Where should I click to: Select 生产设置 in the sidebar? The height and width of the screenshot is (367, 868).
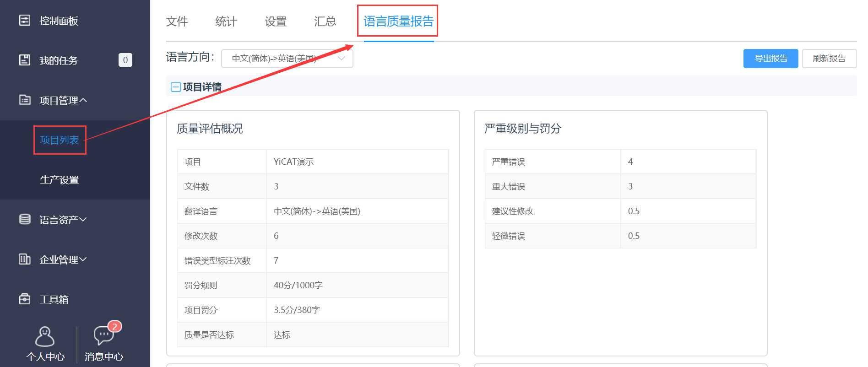[60, 180]
